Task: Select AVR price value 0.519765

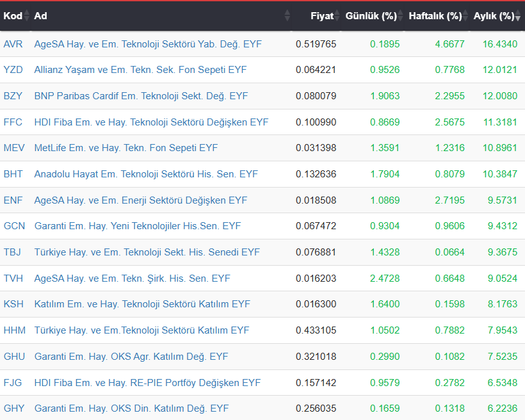Action: 316,44
